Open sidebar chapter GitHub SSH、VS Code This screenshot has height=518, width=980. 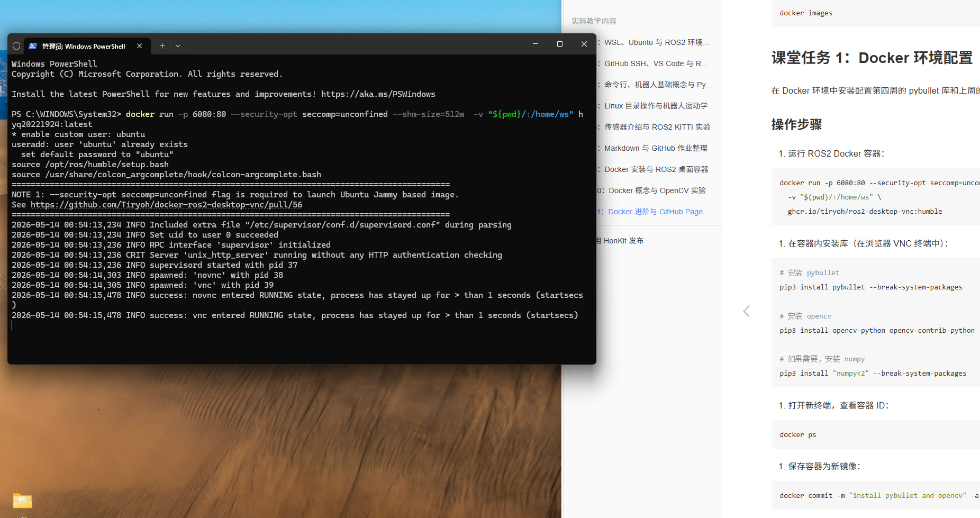(656, 63)
